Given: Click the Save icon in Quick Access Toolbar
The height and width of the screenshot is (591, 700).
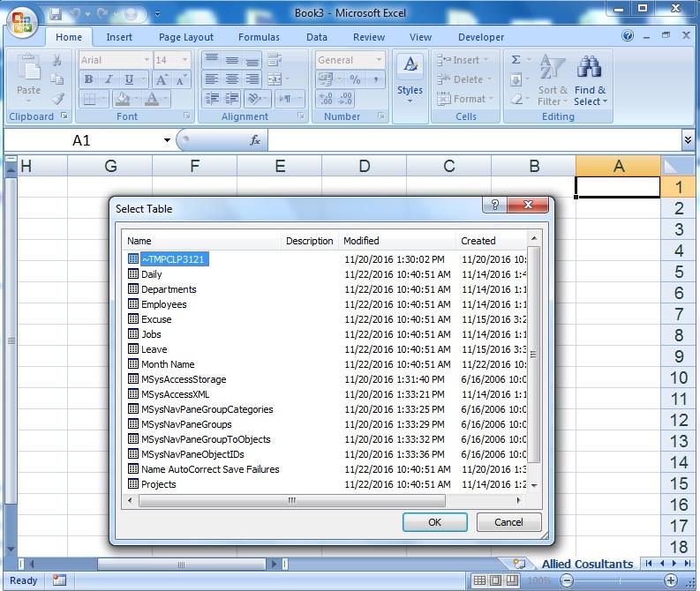Looking at the screenshot, I should 56,14.
